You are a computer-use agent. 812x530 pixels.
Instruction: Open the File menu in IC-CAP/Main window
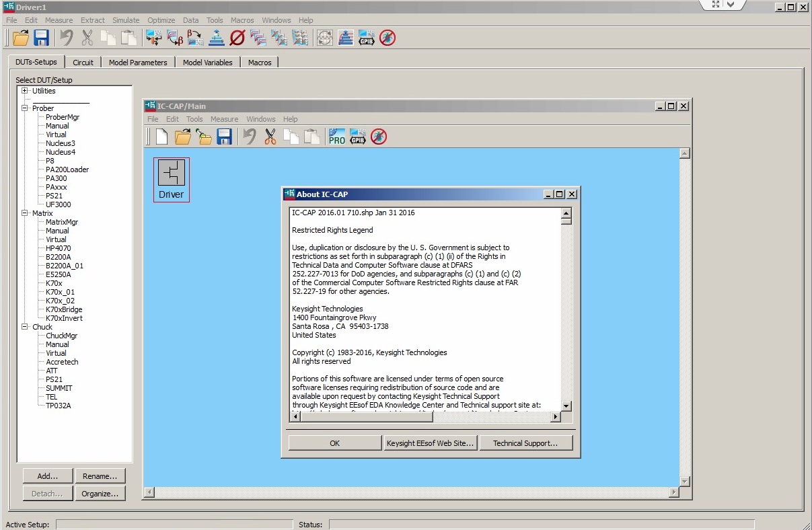(x=153, y=119)
